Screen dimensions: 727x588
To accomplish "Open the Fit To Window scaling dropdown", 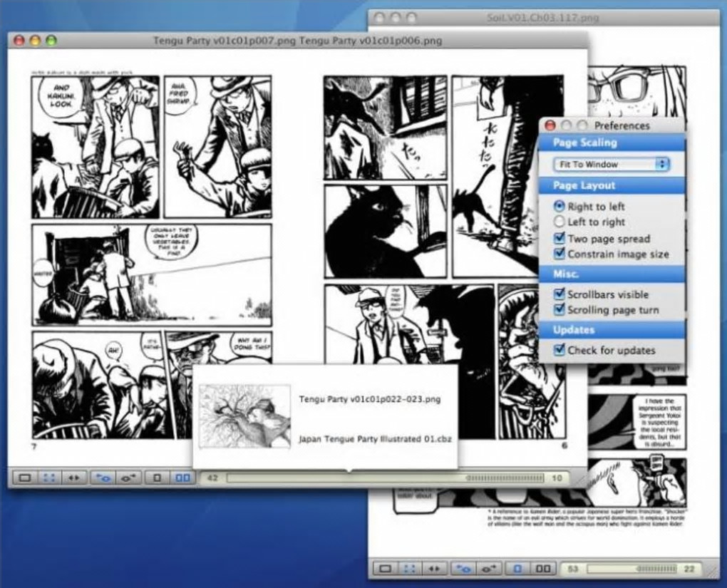I will [612, 164].
